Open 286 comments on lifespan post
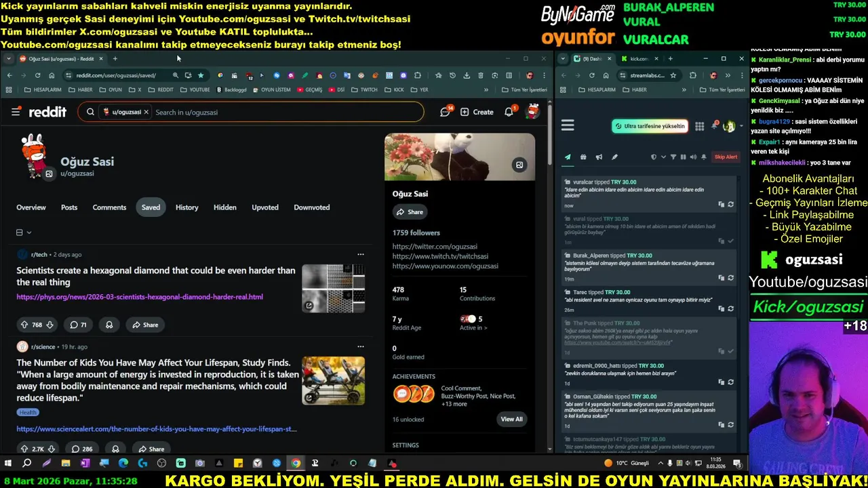Screen dimensions: 868x488 pyautogui.click(x=82, y=449)
